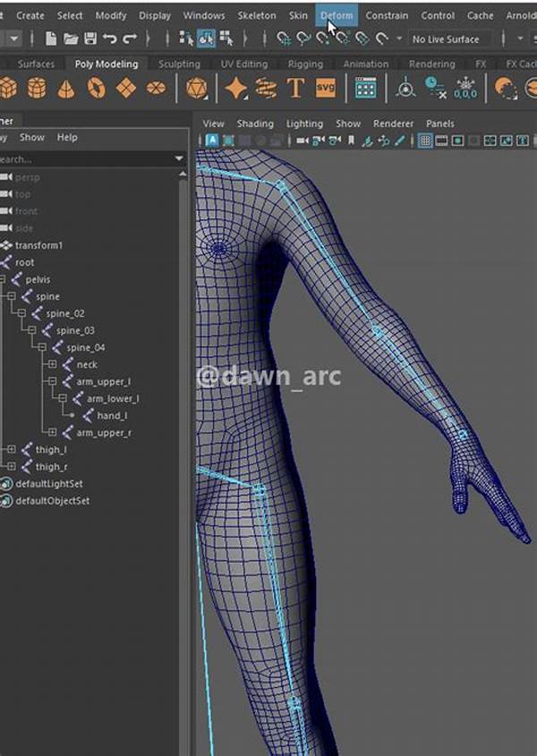This screenshot has width=537, height=756.
Task: Select defaultLightSet in the Outliner
Action: click(48, 484)
